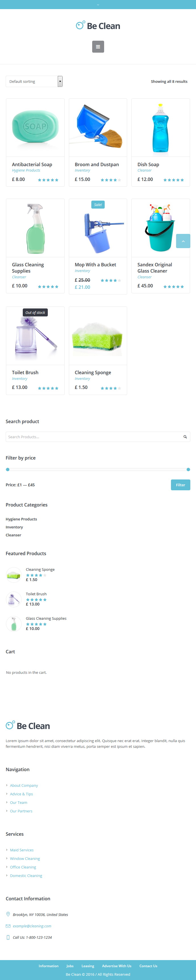
Task: Click the right price slider handle
Action: [x=188, y=470]
